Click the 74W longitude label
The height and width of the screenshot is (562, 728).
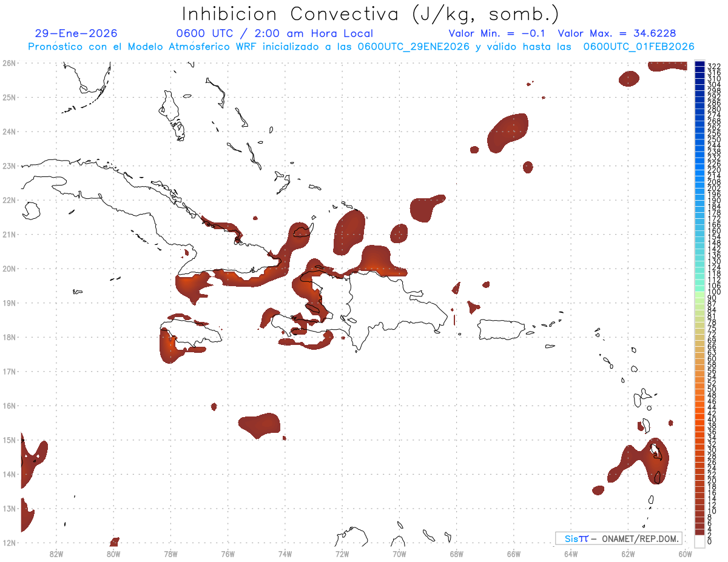(x=285, y=554)
